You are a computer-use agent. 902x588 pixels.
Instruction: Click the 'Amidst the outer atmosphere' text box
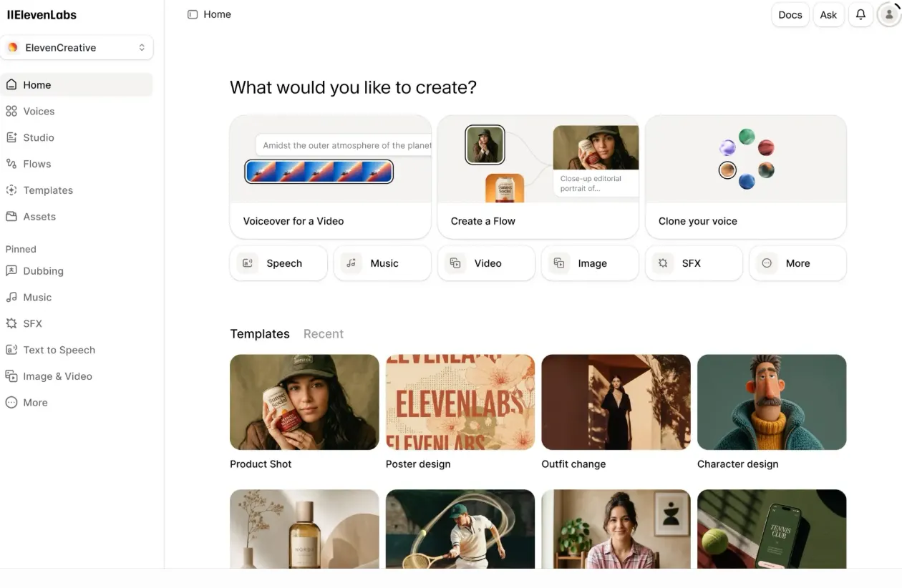[344, 145]
